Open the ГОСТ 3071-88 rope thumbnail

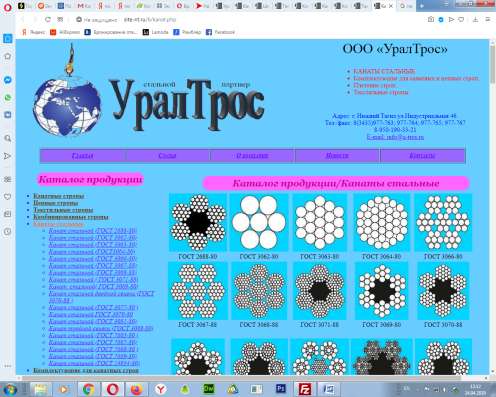click(320, 291)
